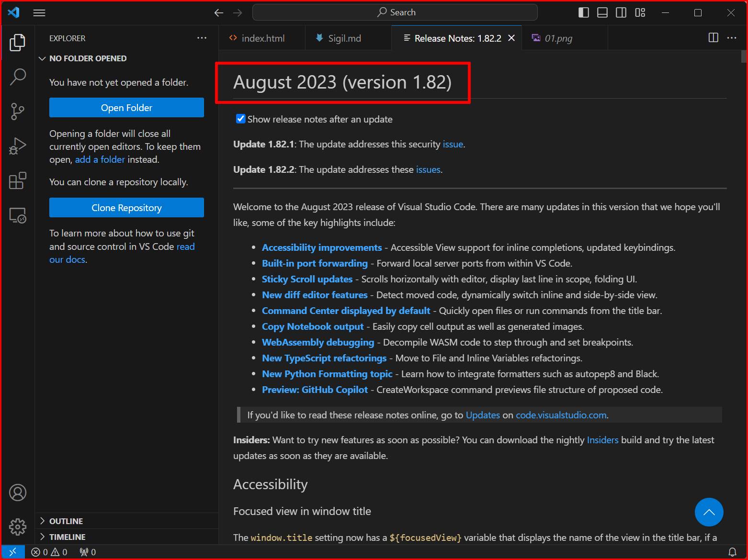Split the editor to the right
Viewport: 748px width, 560px height.
click(x=714, y=38)
